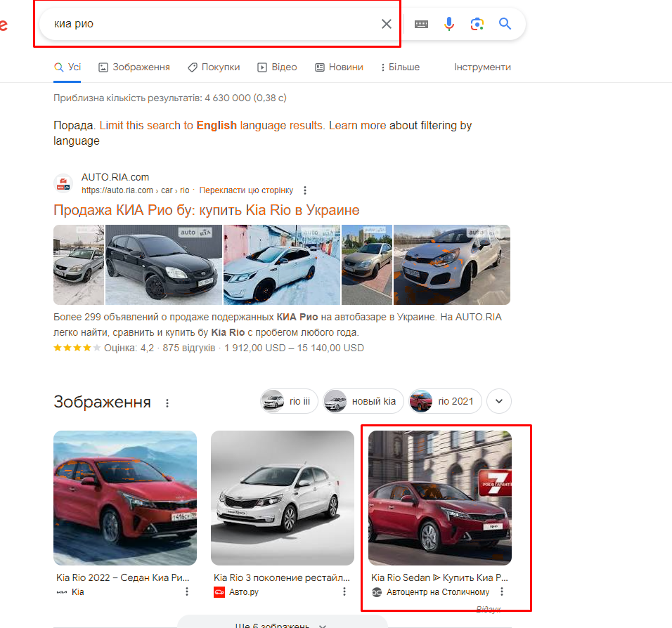Expand the 'Більше' menu
The width and height of the screenshot is (672, 628).
pyautogui.click(x=400, y=67)
